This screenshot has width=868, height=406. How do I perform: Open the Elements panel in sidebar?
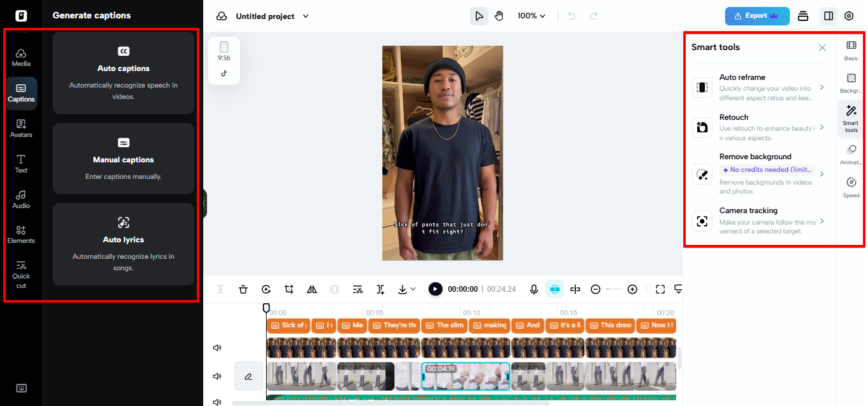(x=21, y=234)
